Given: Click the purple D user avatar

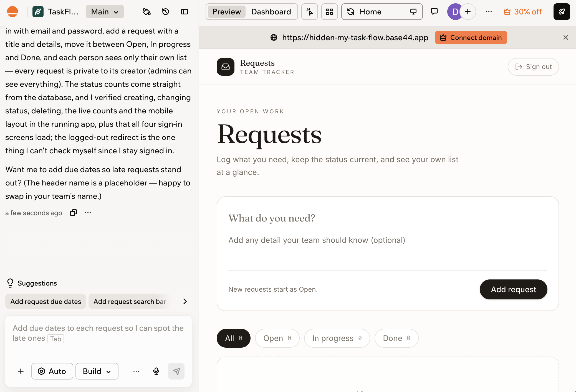Looking at the screenshot, I should (x=455, y=12).
